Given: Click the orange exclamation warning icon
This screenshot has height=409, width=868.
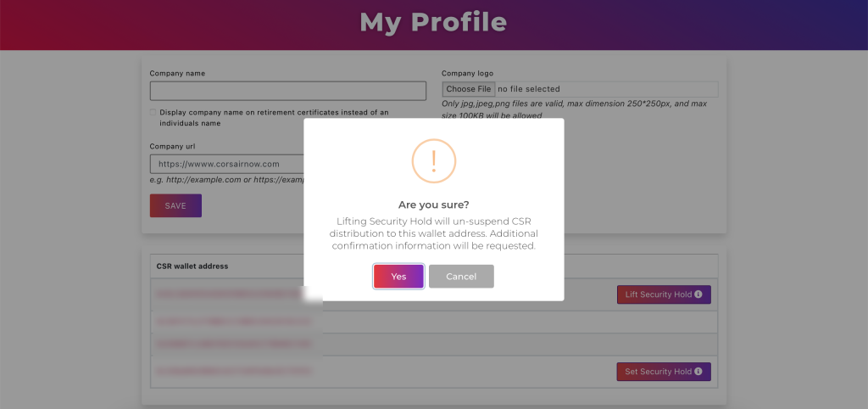Looking at the screenshot, I should 434,161.
